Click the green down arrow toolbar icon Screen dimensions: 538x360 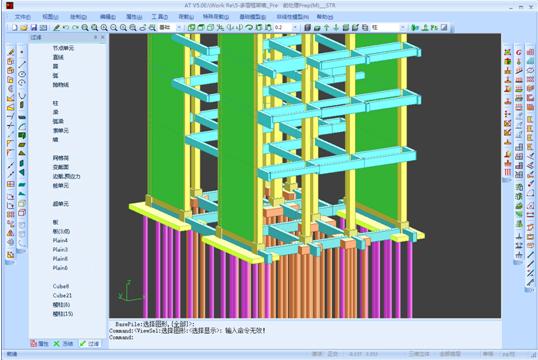point(336,27)
